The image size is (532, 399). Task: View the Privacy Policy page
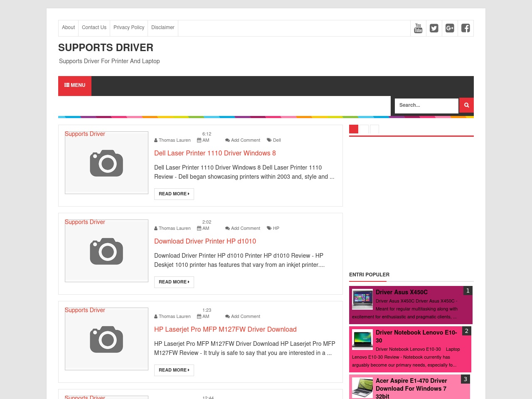pos(129,27)
